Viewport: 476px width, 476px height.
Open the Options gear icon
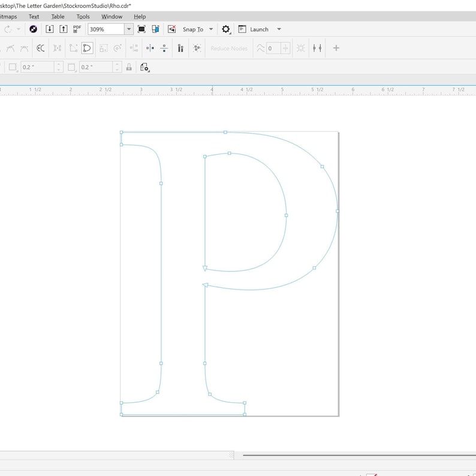pos(225,29)
